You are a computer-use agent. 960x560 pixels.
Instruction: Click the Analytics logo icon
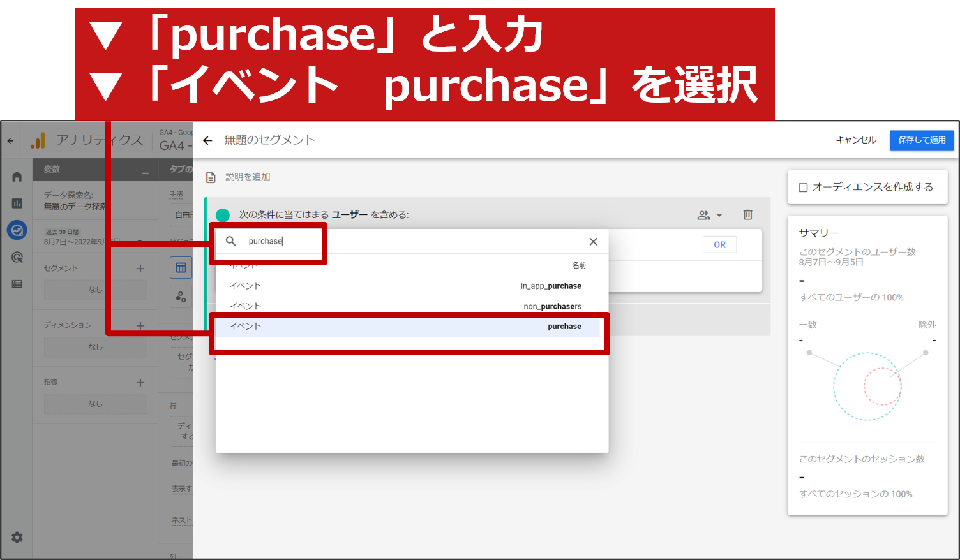coord(38,140)
